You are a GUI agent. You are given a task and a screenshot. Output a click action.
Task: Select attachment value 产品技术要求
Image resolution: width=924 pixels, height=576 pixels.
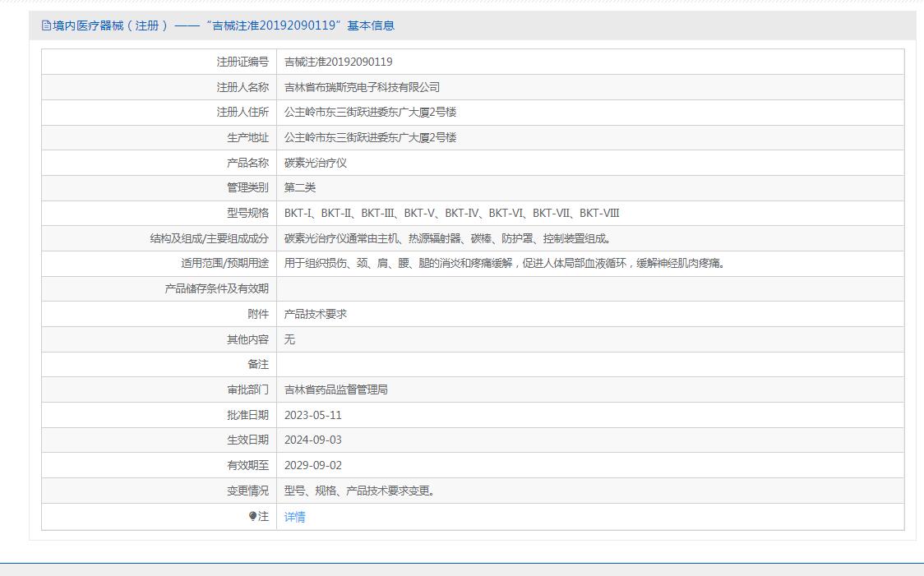pos(316,314)
